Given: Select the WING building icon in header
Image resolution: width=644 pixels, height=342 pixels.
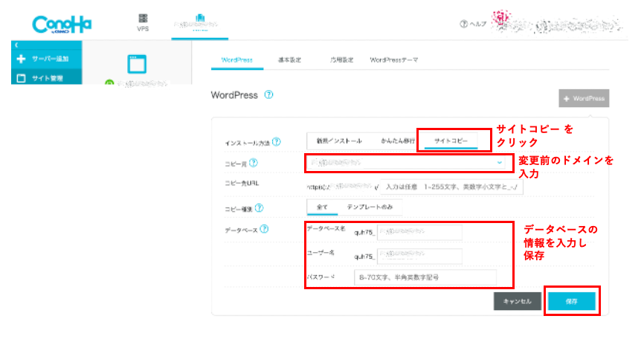Looking at the screenshot, I should point(200,18).
